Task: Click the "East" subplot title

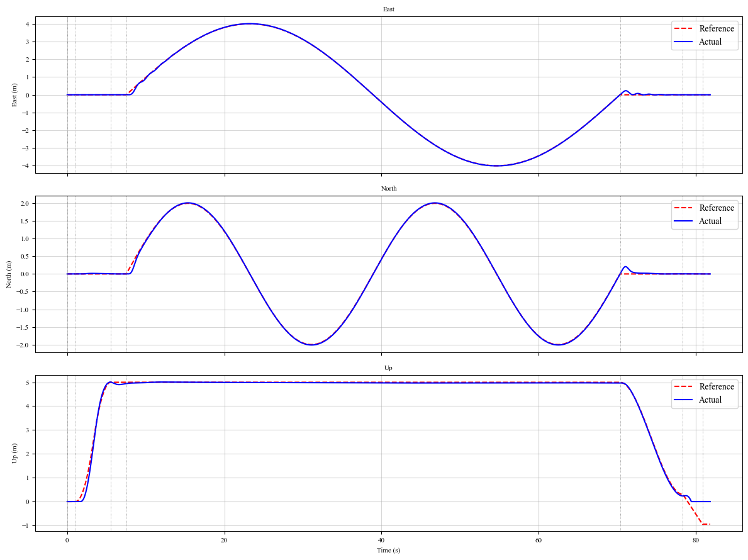Action: [x=388, y=9]
